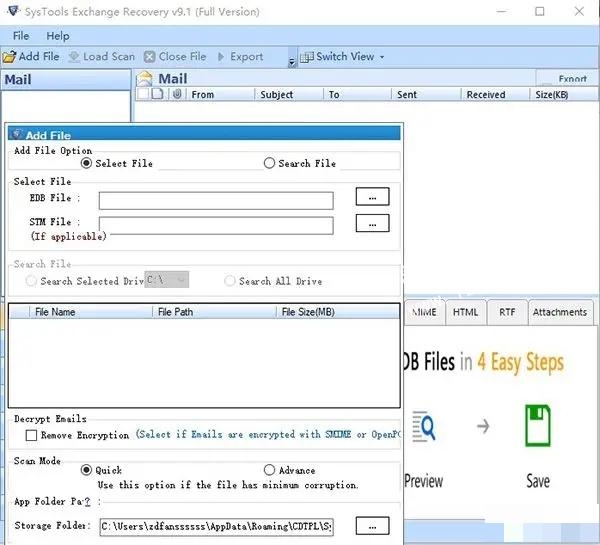Choose the Search File radio option
This screenshot has width=600, height=545.
point(269,163)
